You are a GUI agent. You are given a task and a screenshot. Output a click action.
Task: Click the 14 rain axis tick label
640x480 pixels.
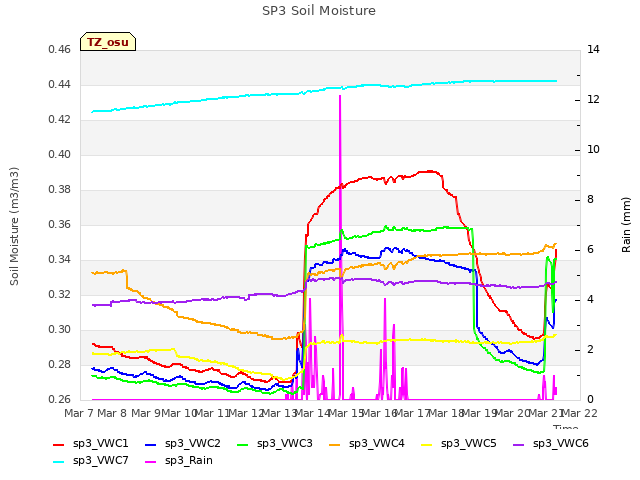click(x=593, y=49)
